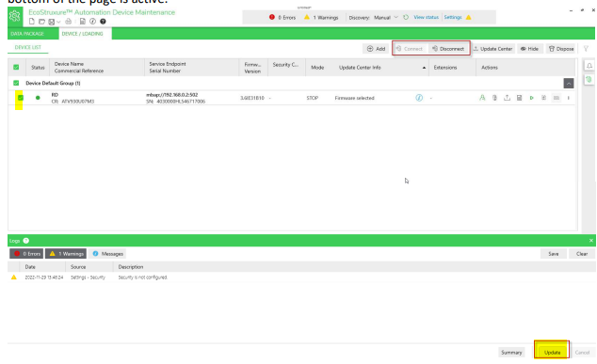Click the green gear application logo
This screenshot has height=364, width=597.
coord(15,16)
